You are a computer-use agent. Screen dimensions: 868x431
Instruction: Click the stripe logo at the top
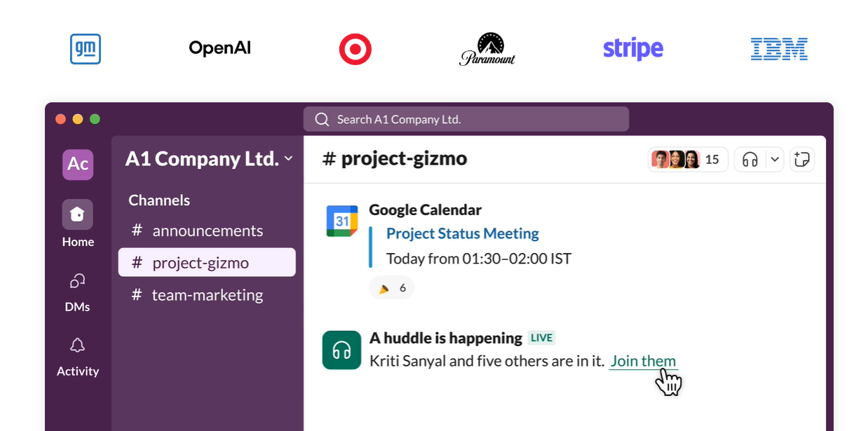coord(633,49)
